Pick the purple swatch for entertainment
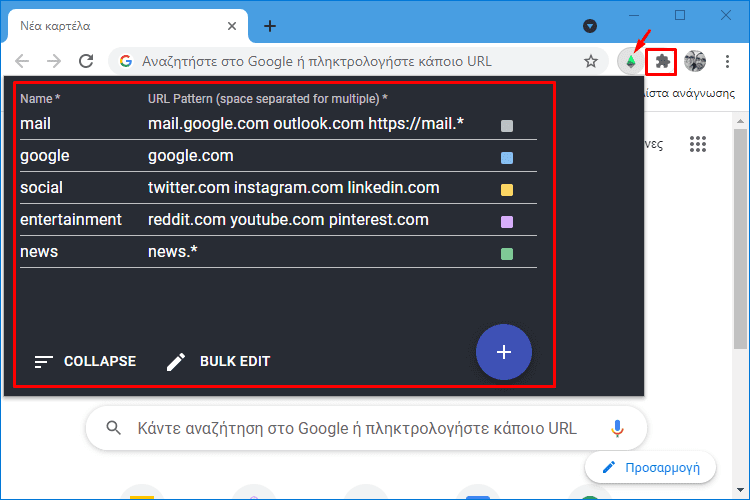Viewport: 750px width, 500px height. pos(507,222)
